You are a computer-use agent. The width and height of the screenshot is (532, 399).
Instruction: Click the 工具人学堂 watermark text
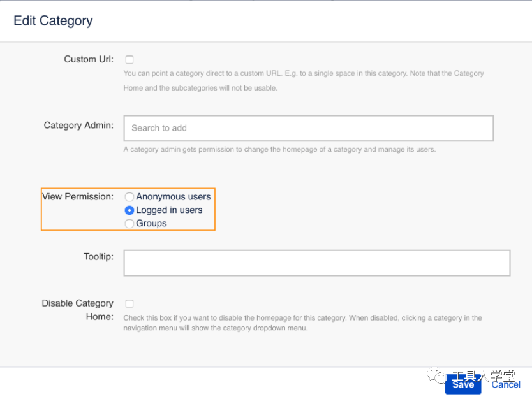(484, 376)
